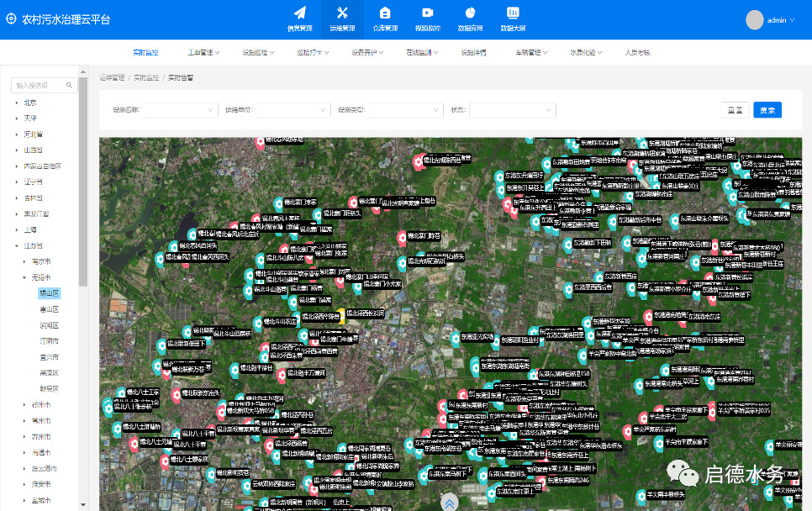Open the 仓库管理 warehouse icon
This screenshot has width=812, height=511.
pos(385,13)
